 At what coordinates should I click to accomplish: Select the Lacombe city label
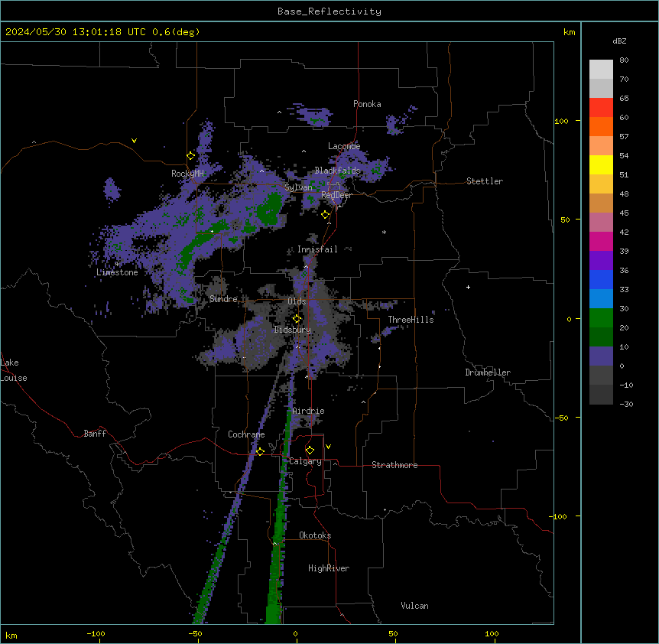tap(344, 146)
